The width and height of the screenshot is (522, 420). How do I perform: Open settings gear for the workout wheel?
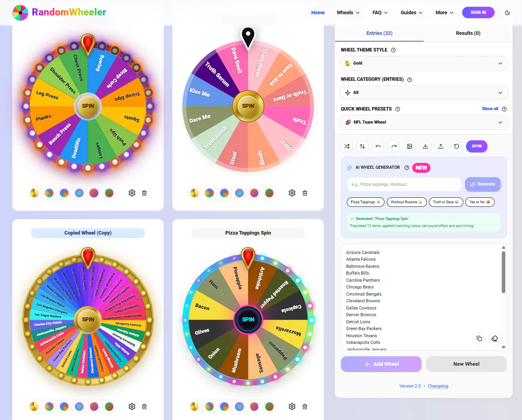132,193
